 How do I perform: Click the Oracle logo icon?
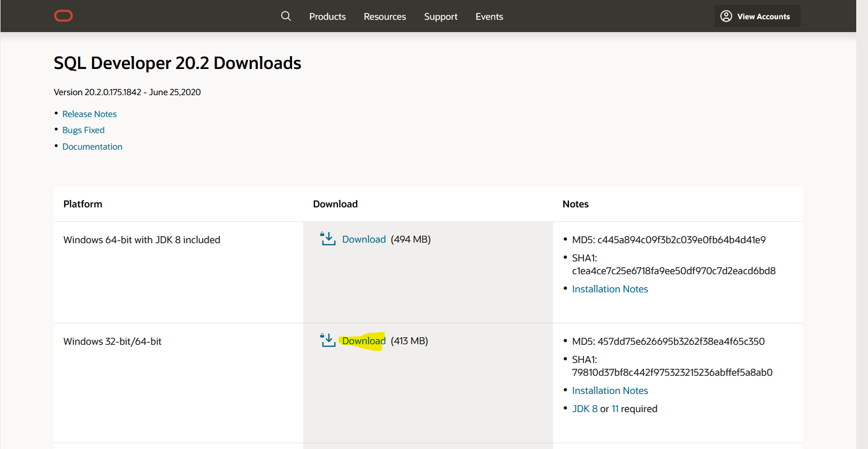tap(64, 16)
